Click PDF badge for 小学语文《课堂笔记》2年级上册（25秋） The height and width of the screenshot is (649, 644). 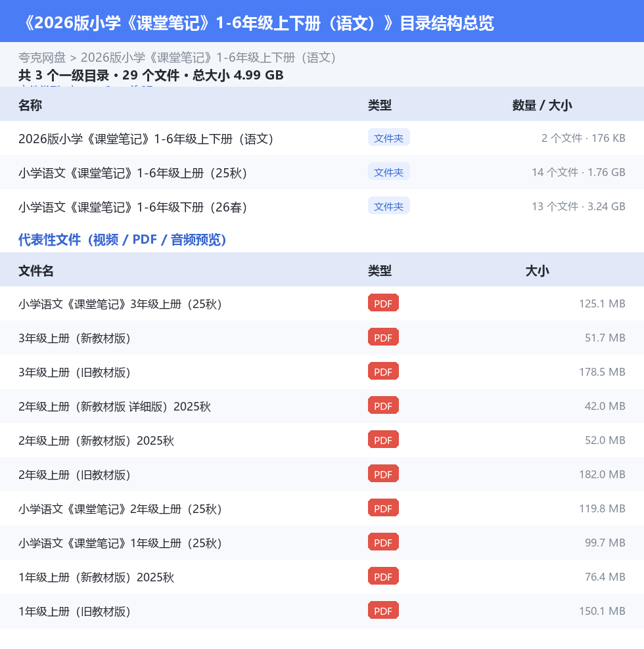(383, 508)
